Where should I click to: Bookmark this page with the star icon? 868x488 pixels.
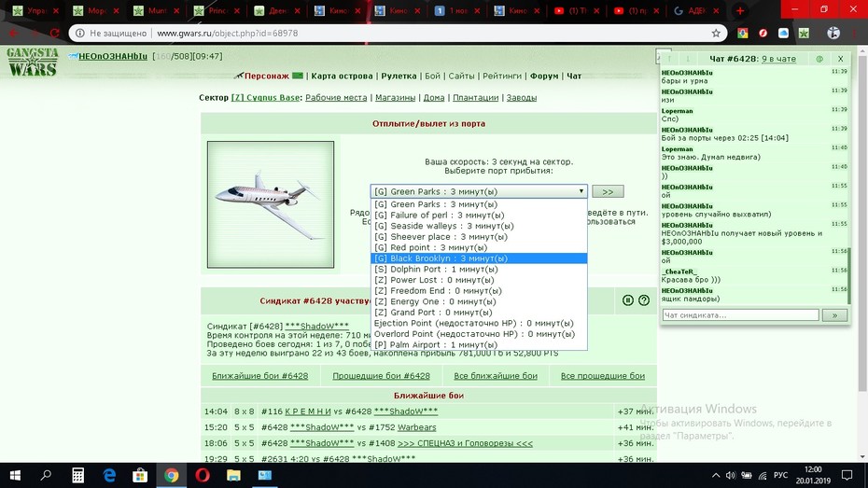point(716,34)
